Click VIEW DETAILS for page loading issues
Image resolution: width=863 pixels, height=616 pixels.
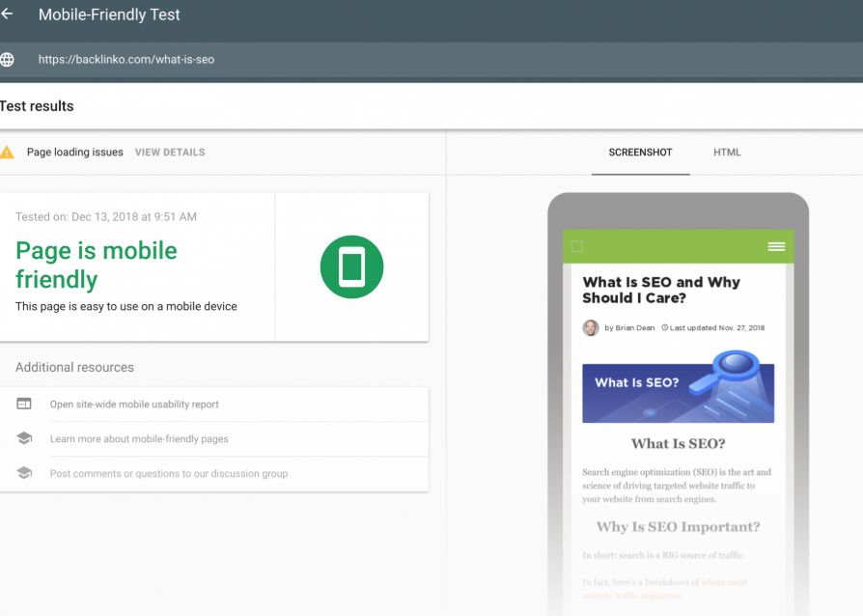click(x=170, y=153)
